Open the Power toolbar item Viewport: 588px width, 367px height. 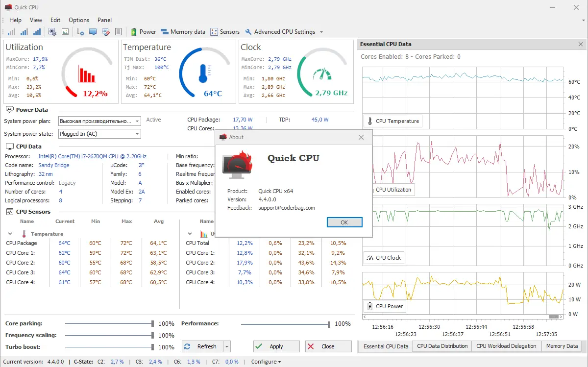pyautogui.click(x=143, y=32)
